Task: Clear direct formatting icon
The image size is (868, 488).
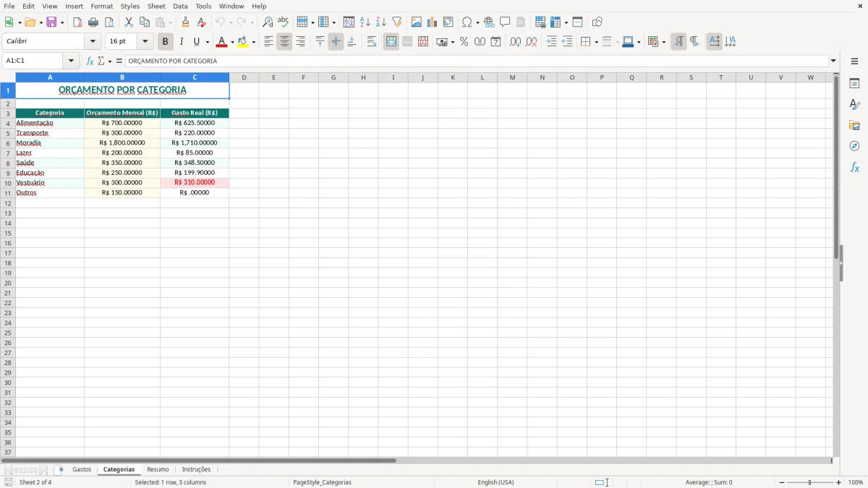Action: [x=201, y=22]
